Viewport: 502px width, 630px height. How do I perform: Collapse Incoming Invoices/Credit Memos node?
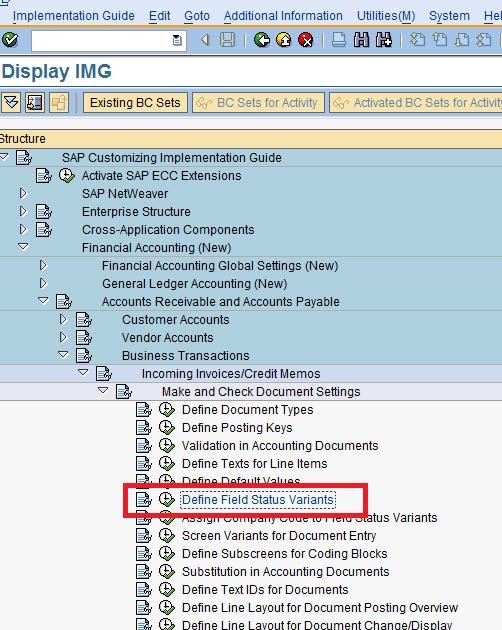click(x=83, y=373)
